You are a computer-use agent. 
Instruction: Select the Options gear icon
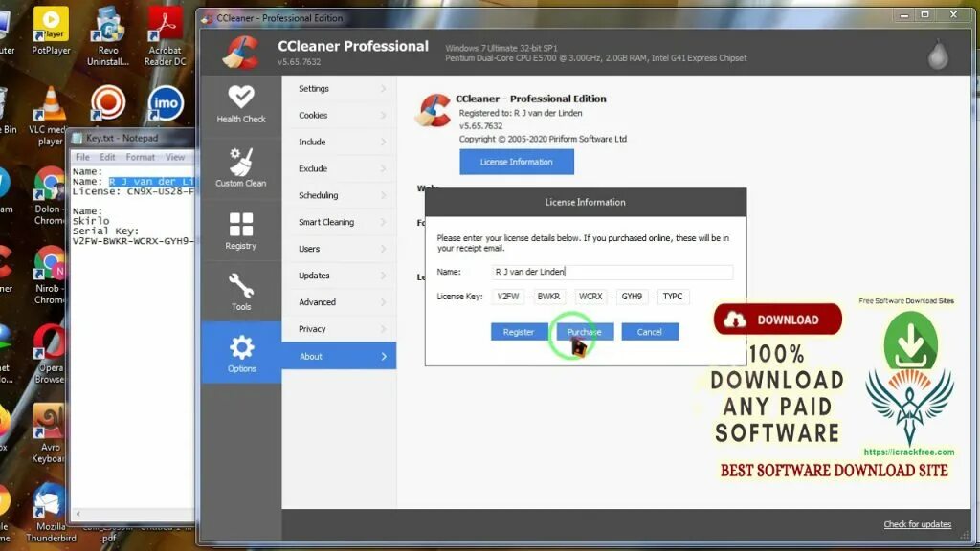click(x=242, y=347)
